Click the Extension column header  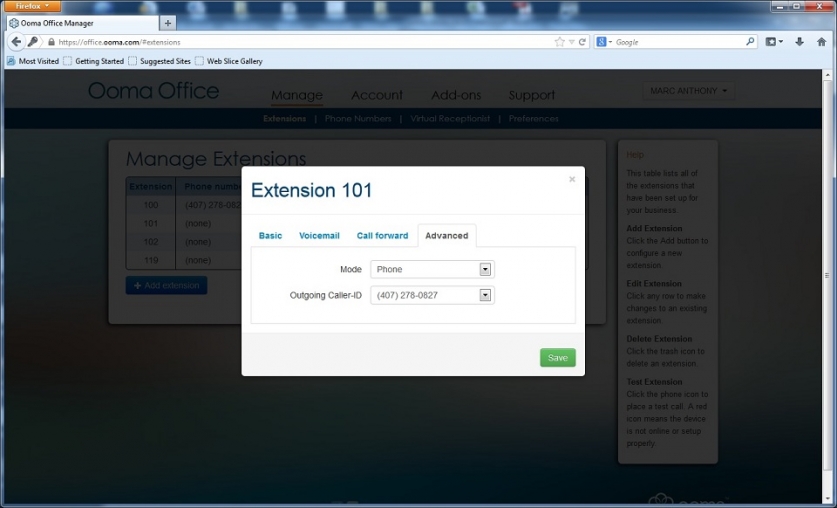151,186
